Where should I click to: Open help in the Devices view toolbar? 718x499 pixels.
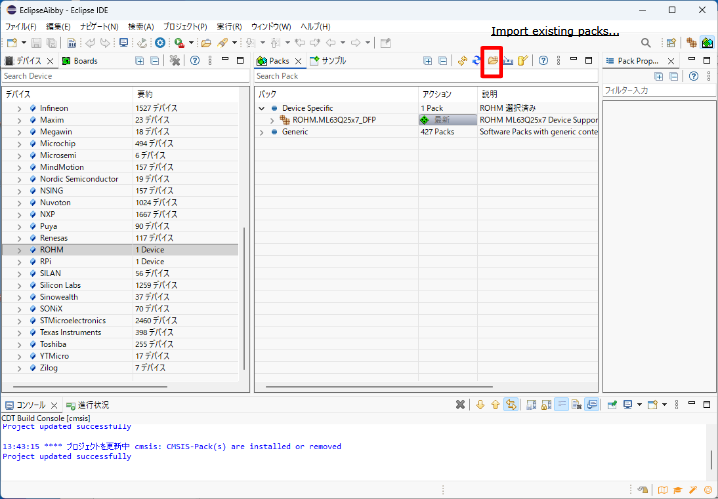pos(195,60)
